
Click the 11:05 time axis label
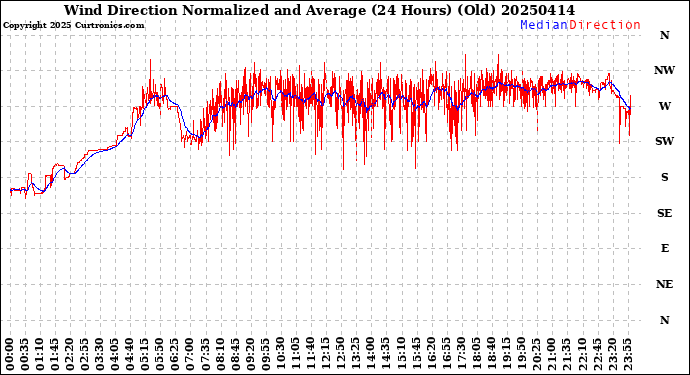pyautogui.click(x=295, y=354)
